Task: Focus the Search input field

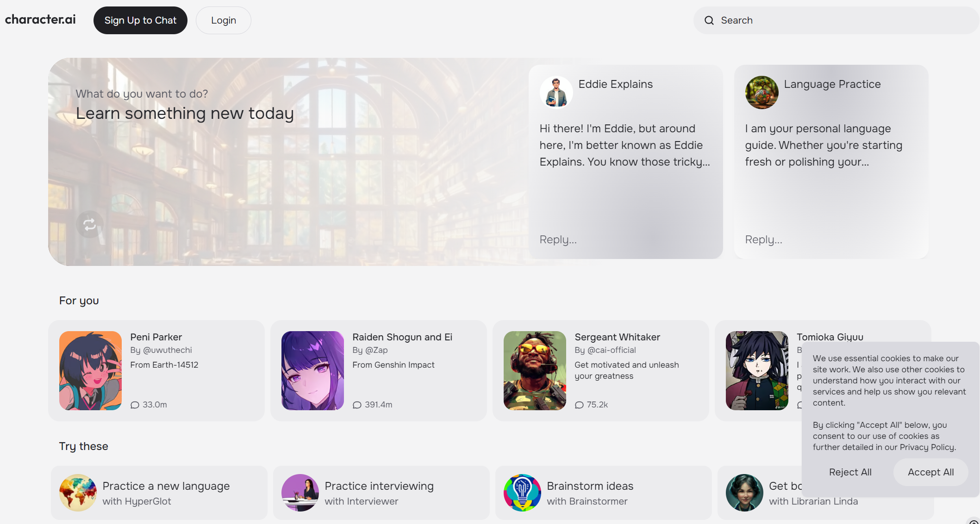Action: tap(836, 20)
